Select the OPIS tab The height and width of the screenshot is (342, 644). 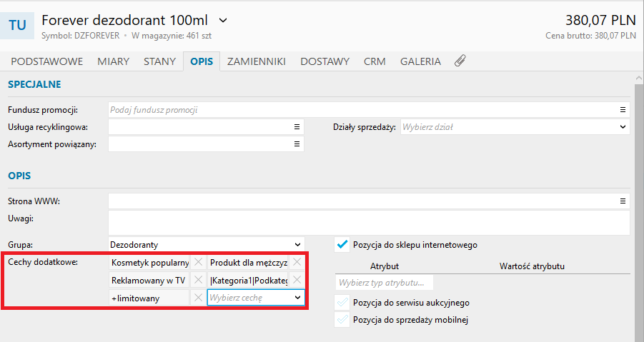[202, 61]
